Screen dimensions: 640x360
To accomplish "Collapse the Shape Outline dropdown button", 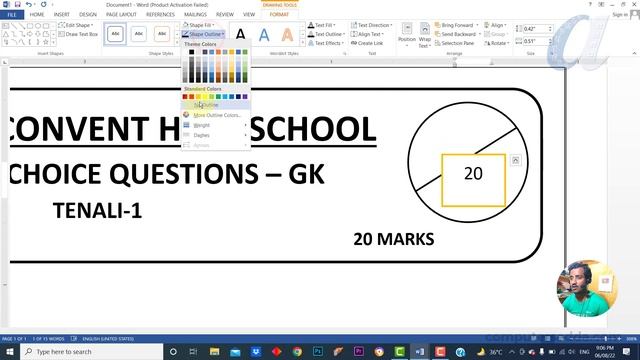I will [203, 34].
